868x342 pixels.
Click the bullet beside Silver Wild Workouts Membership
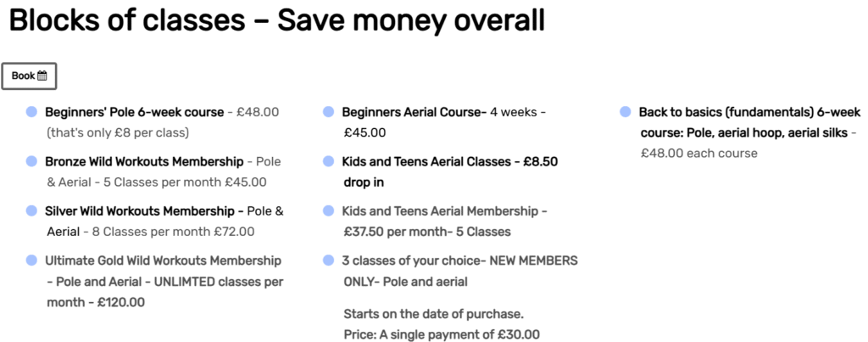(31, 210)
